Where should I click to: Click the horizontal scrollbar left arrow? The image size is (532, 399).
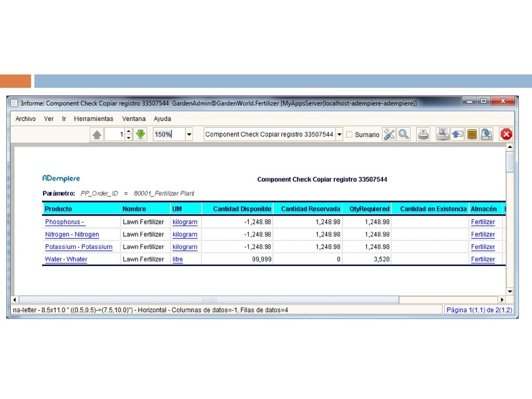point(14,300)
